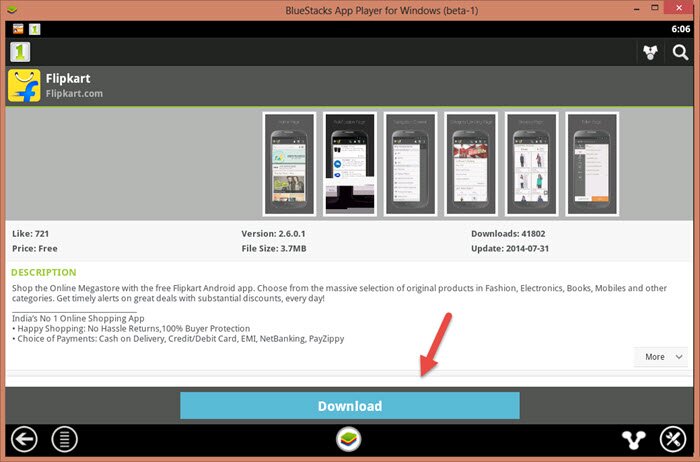This screenshot has height=462, width=700.
Task: Click the share icon next to search
Action: tap(650, 52)
